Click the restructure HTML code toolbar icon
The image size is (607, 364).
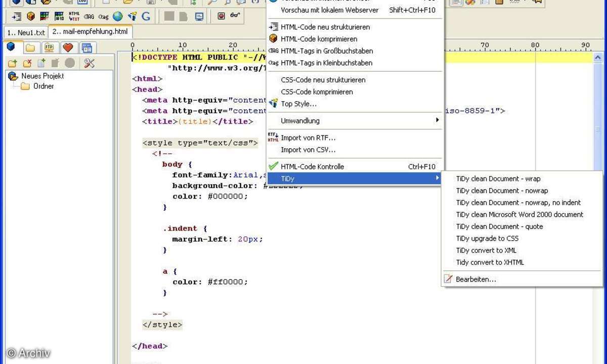coord(17,16)
